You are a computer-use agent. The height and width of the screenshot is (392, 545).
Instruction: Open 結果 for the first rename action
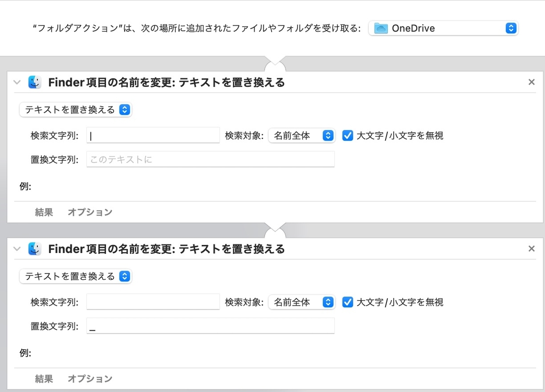(44, 212)
